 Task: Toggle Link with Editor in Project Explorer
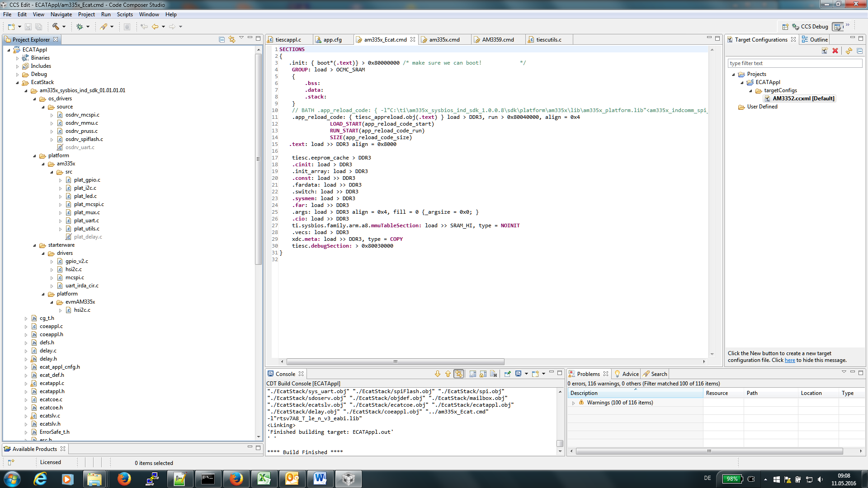tap(232, 39)
